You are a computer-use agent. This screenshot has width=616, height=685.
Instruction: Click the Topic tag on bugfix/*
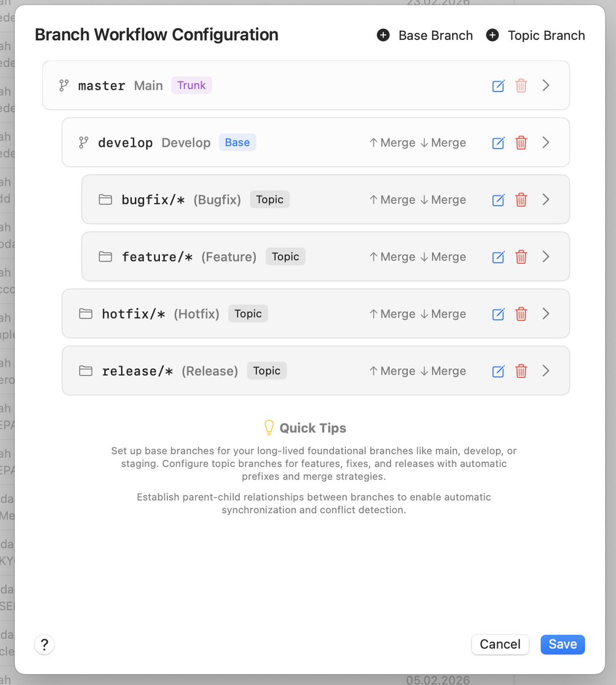pyautogui.click(x=269, y=199)
